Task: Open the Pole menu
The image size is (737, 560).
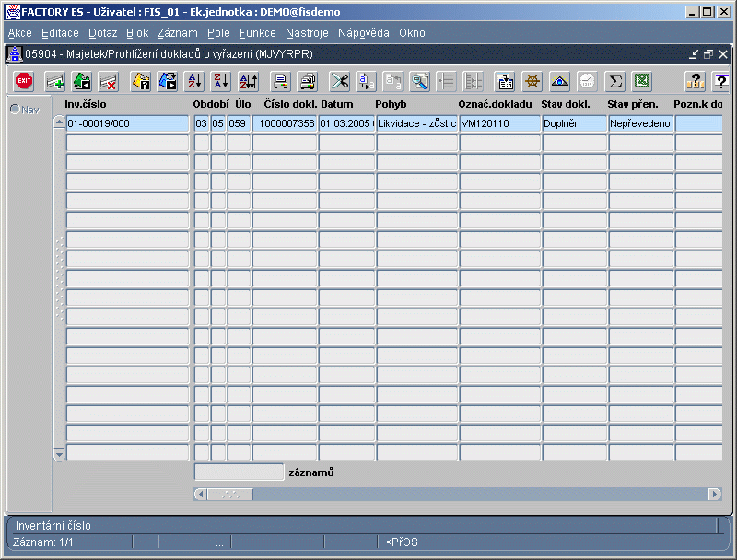Action: (x=218, y=33)
